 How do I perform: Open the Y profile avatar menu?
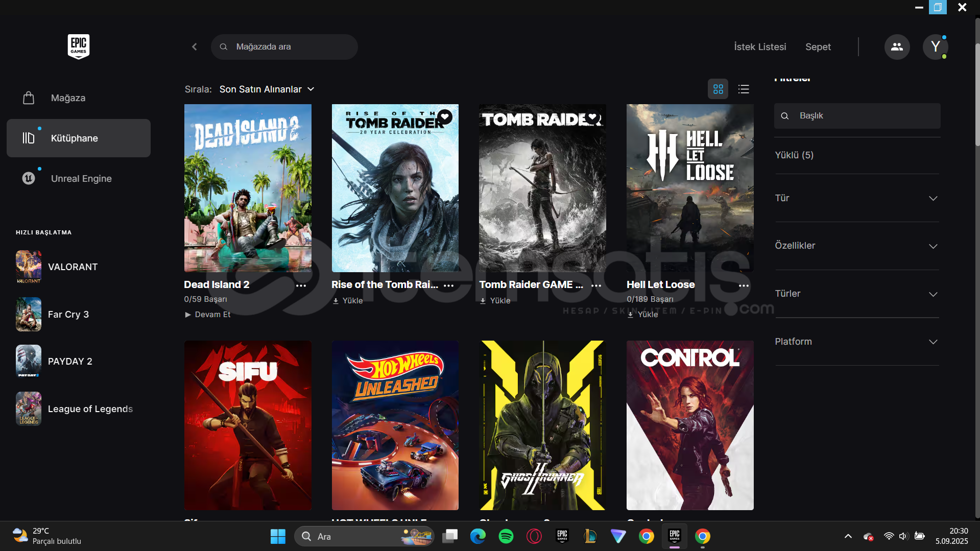[x=936, y=46]
